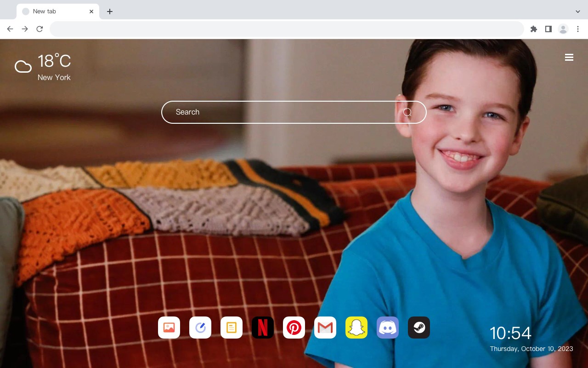The width and height of the screenshot is (588, 368).
Task: Open the photo gallery shortcut icon
Action: 169,328
